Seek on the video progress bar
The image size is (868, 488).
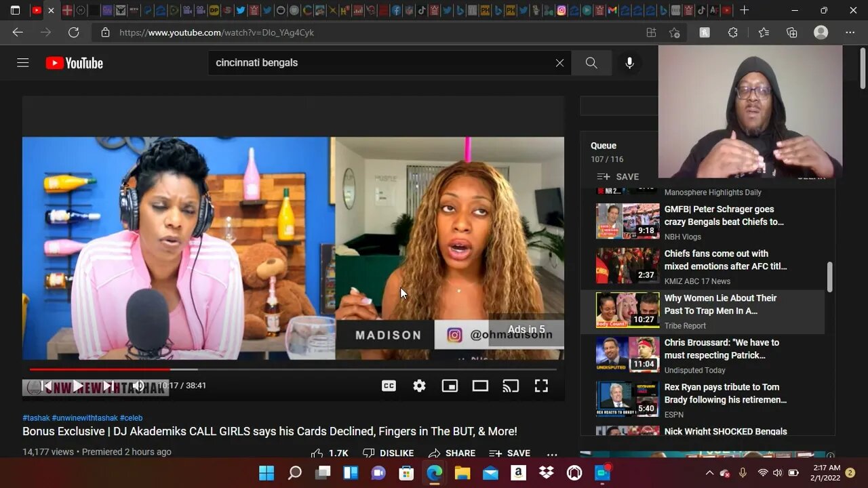click(x=293, y=369)
